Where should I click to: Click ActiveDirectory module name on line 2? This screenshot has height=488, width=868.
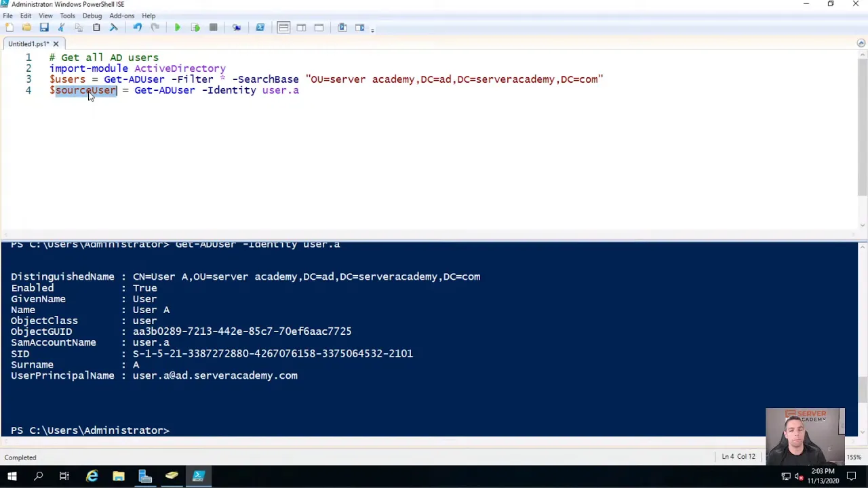180,68
